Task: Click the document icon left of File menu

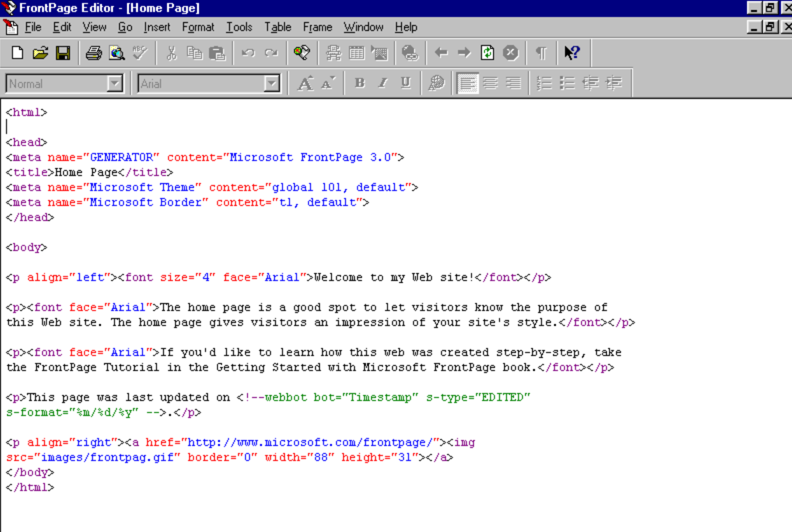Action: 10,27
